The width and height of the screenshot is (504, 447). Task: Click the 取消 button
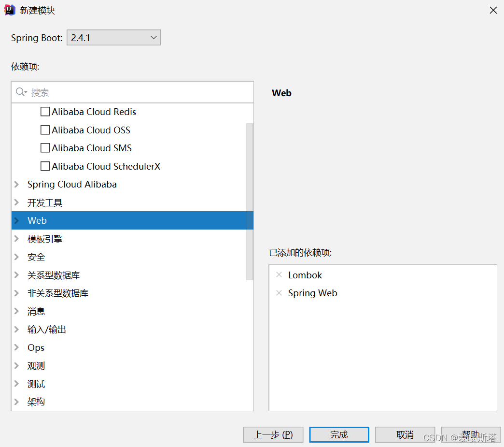point(405,435)
